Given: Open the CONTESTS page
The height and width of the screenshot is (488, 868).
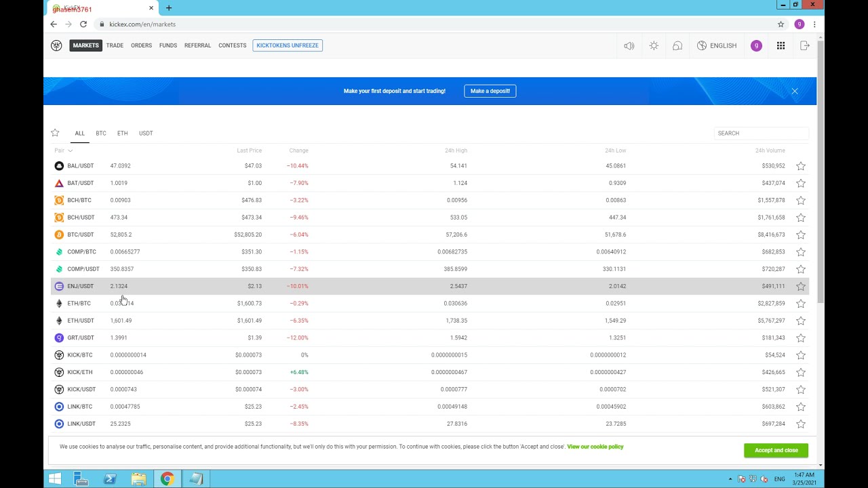Looking at the screenshot, I should (x=233, y=45).
